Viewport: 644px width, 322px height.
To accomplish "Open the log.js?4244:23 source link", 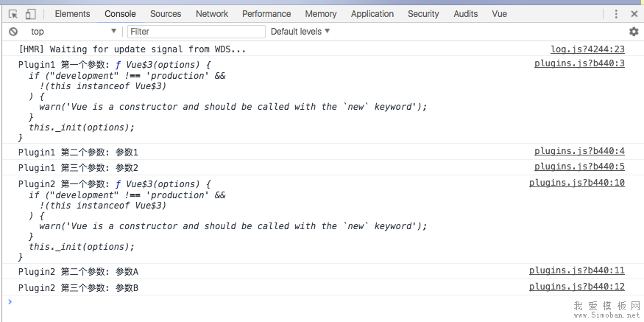I will click(587, 49).
